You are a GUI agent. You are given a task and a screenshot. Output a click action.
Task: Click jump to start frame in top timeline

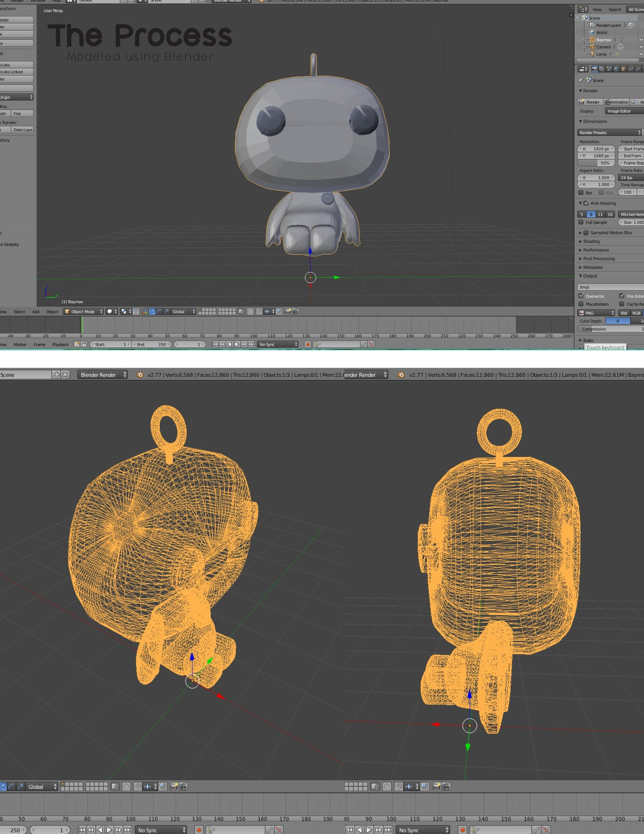click(215, 345)
